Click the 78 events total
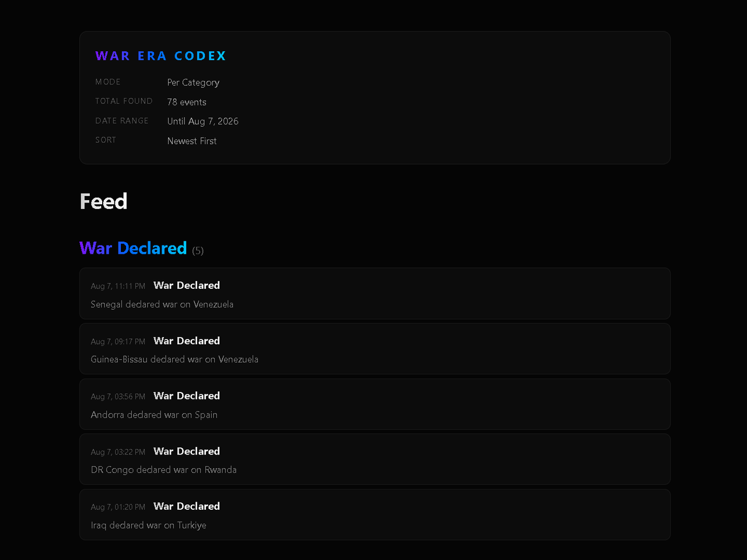Image resolution: width=747 pixels, height=560 pixels. tap(187, 102)
